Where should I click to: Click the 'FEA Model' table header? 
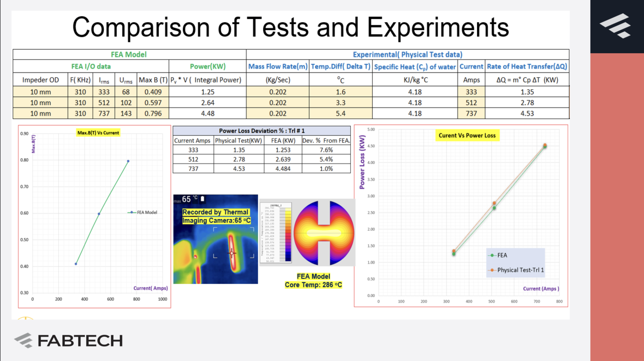point(129,55)
